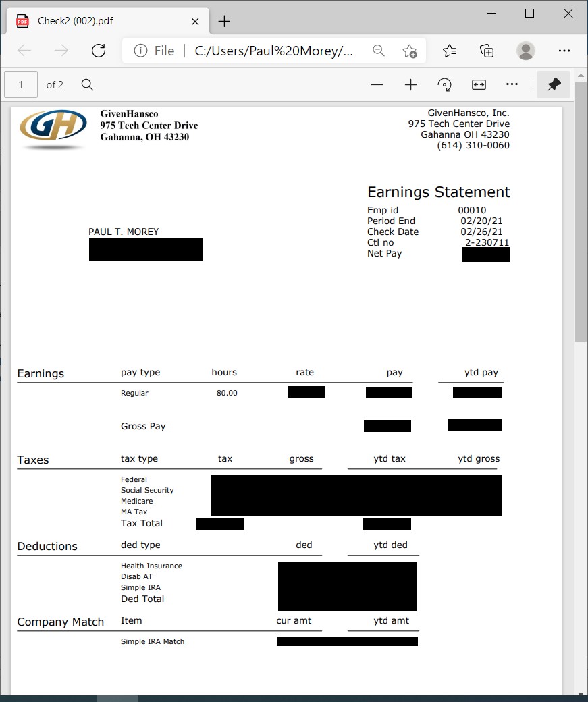This screenshot has width=588, height=702.
Task: View site information for the File URL
Action: click(x=140, y=51)
